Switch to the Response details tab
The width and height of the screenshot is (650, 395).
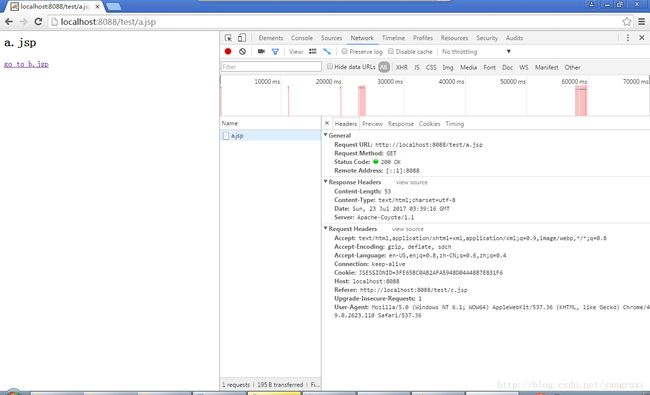click(401, 124)
